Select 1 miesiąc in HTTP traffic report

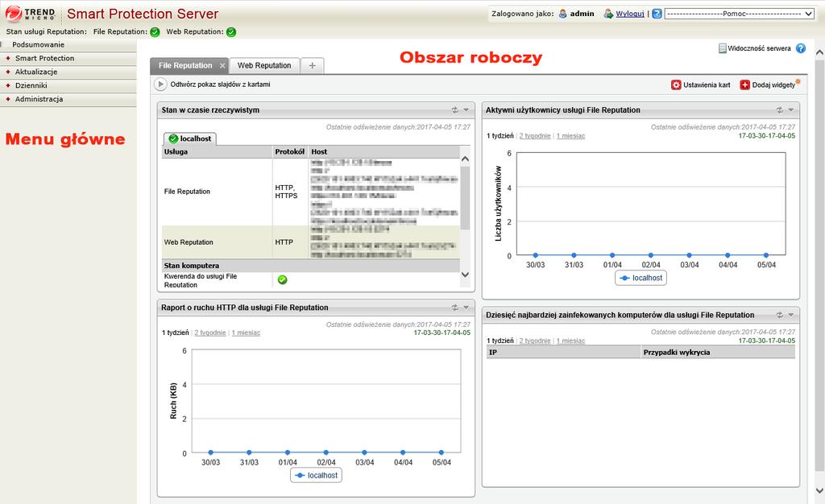[246, 333]
